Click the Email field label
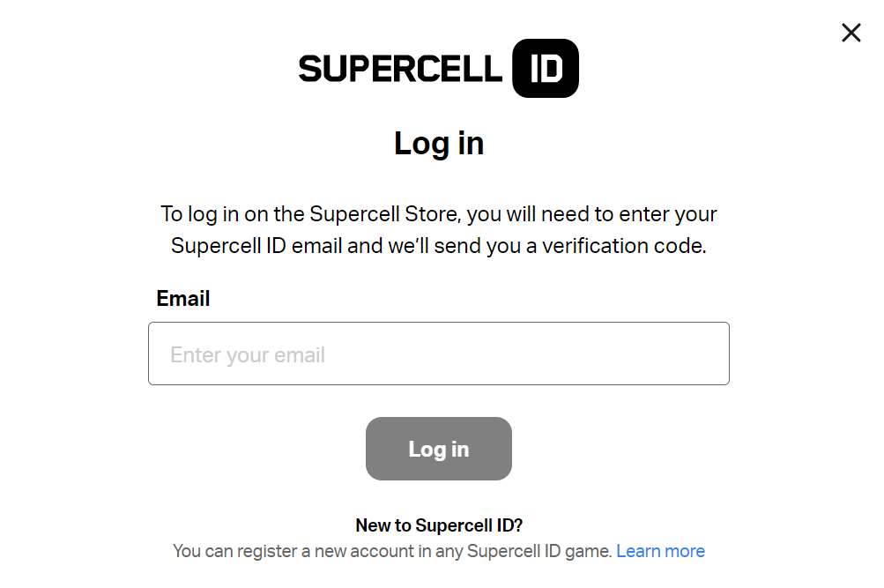Viewport: 884px width, 588px height. coord(182,298)
